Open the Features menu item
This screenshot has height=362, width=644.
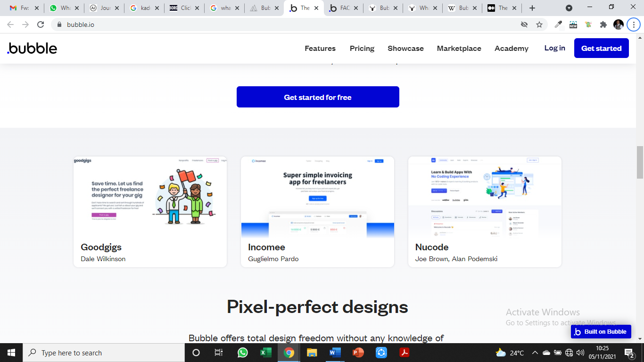coord(320,49)
